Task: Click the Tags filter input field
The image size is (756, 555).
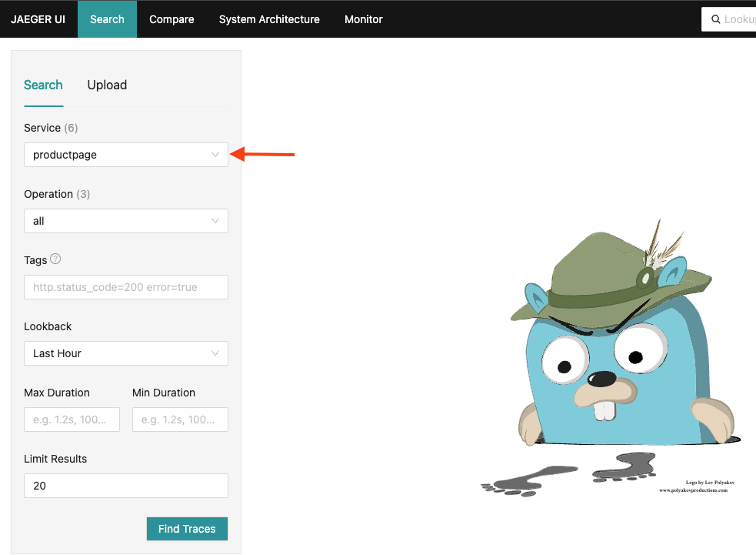Action: (125, 286)
